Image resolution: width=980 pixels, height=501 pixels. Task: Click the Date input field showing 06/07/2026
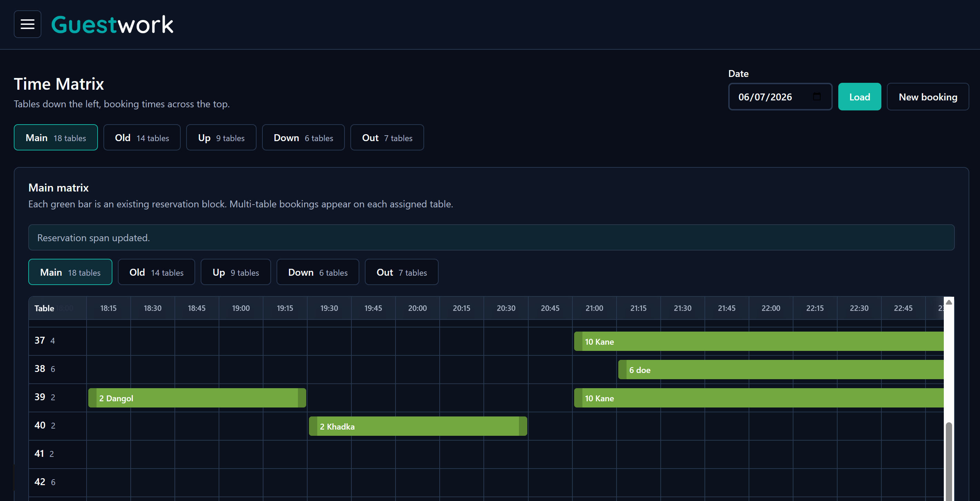pyautogui.click(x=780, y=97)
